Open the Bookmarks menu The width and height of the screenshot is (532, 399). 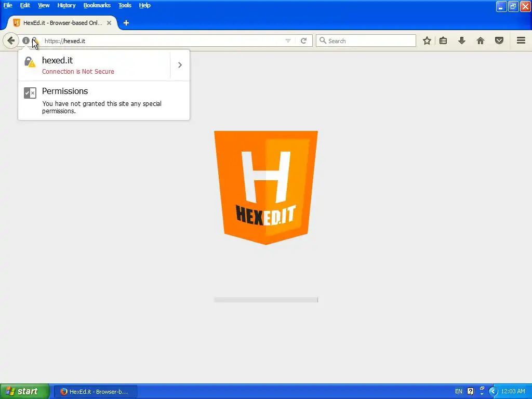97,5
